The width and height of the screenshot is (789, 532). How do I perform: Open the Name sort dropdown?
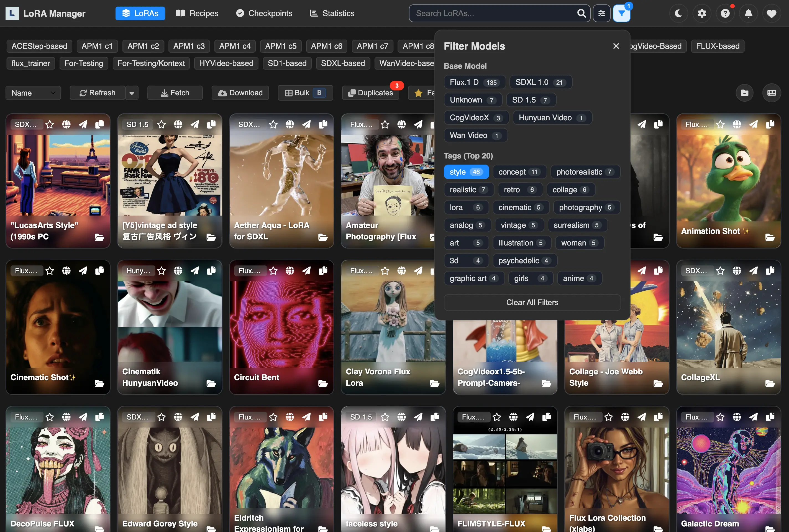(x=33, y=93)
